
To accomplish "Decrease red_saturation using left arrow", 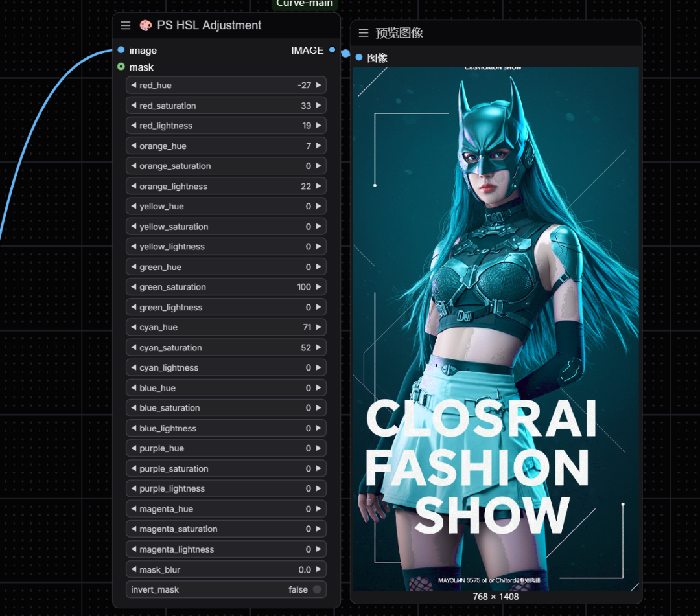I will 134,106.
